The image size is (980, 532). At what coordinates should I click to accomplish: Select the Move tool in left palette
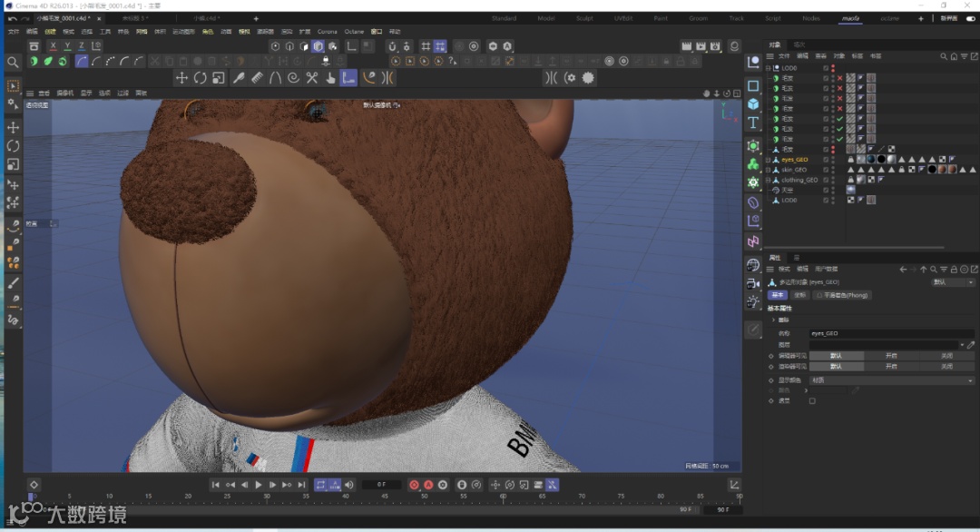point(13,127)
